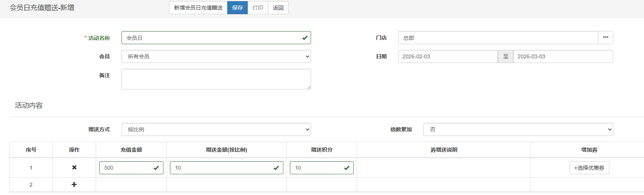The image size is (644, 195).
Task: Click the 新增会员日充值赠送 button
Action: (198, 8)
